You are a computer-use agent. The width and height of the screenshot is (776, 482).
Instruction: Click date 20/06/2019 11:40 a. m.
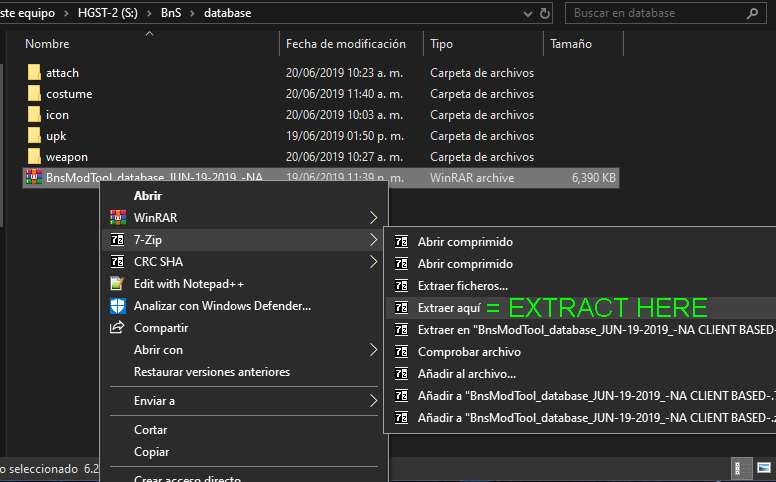pos(344,94)
